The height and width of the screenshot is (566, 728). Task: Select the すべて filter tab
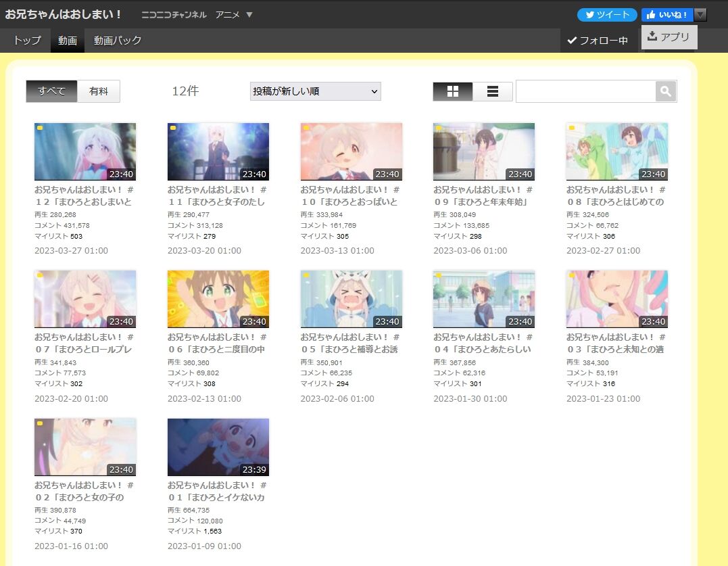click(x=51, y=91)
